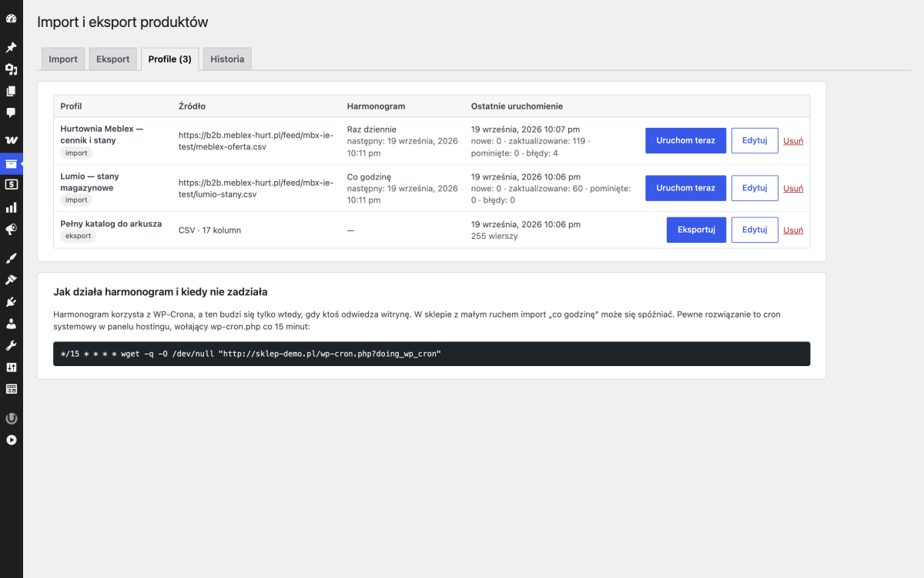Select the Profile (3) tab

pos(170,59)
